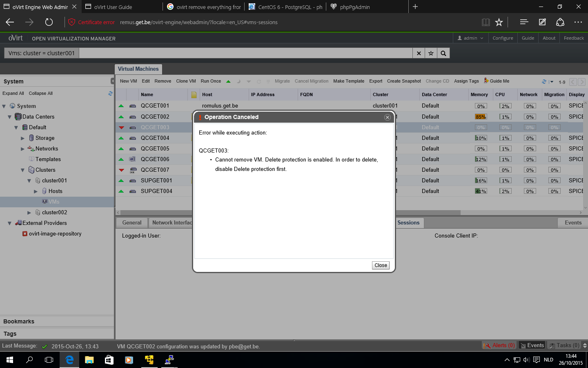Open Microsoft Edge from the taskbar
Screen dimensions: 588x368
(69, 360)
